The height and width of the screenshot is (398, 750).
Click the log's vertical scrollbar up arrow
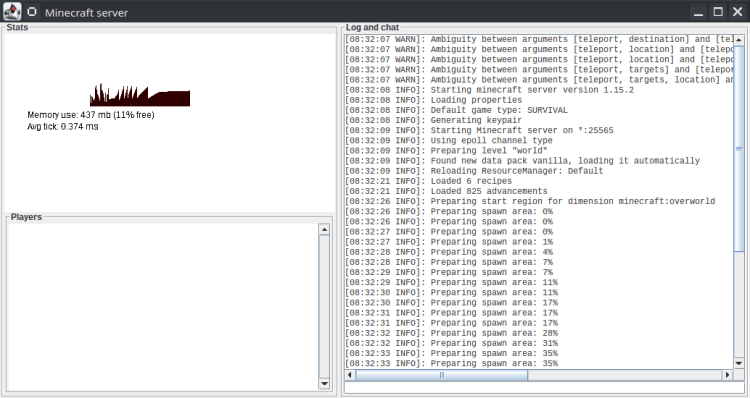[x=739, y=40]
